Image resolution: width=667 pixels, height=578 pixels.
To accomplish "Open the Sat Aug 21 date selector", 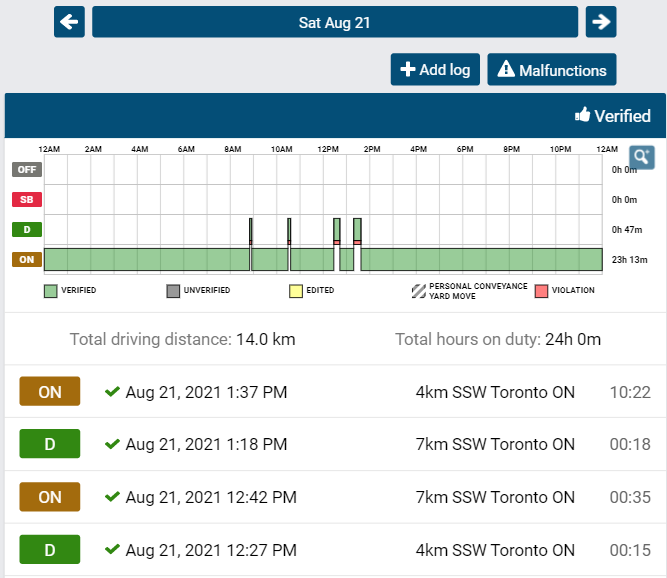I will [x=335, y=22].
